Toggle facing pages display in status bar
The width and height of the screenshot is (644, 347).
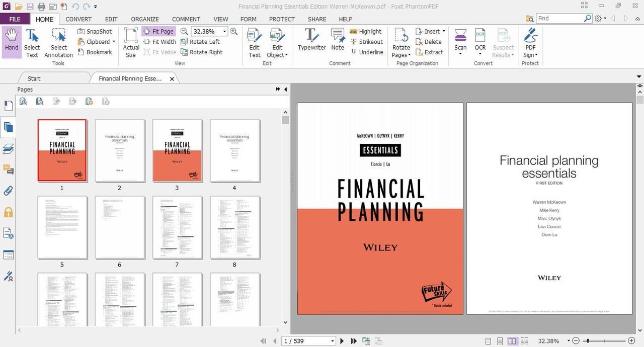512,341
